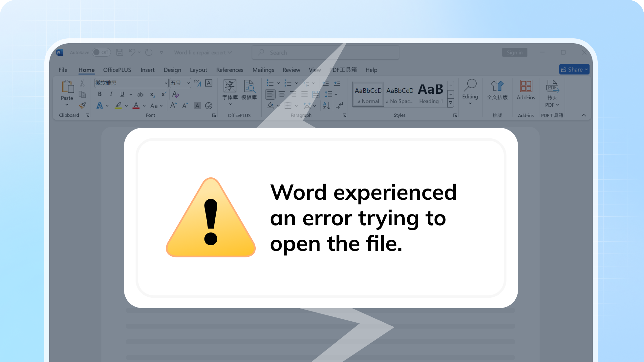Click the Italic formatting icon
The height and width of the screenshot is (362, 644).
(111, 94)
